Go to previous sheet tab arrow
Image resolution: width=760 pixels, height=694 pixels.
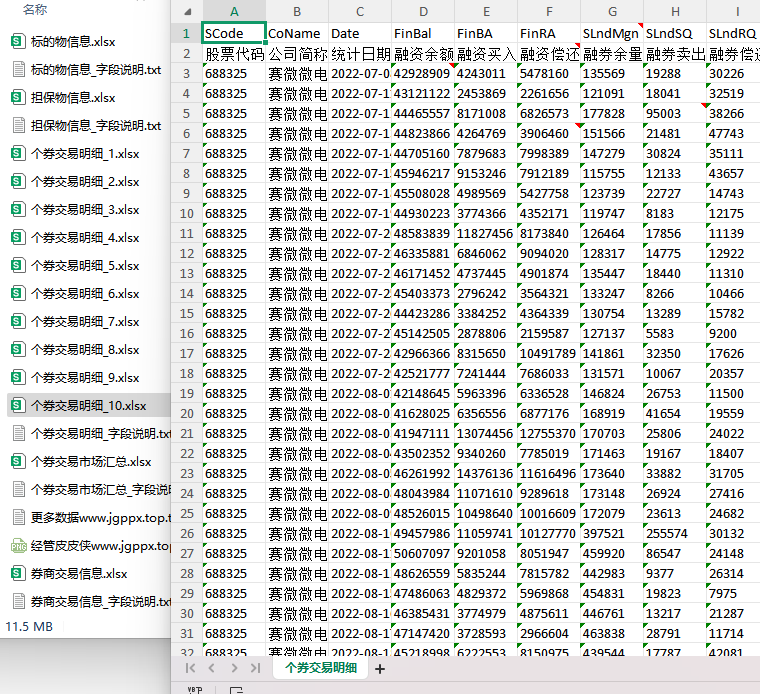[212, 668]
